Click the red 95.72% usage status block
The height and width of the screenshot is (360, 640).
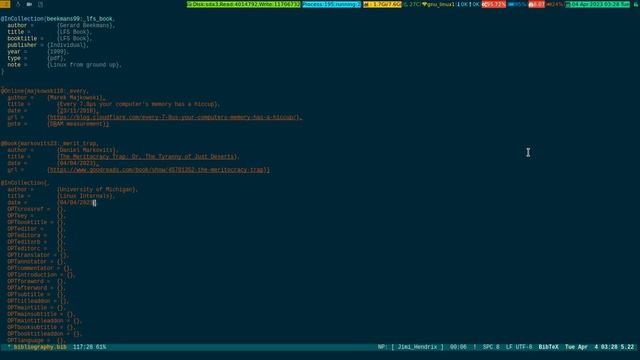pyautogui.click(x=493, y=4)
